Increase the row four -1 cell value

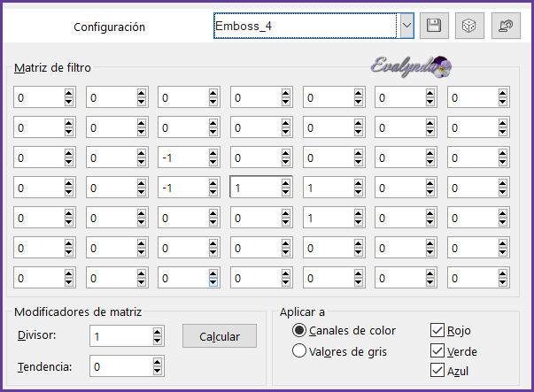pyautogui.click(x=213, y=183)
